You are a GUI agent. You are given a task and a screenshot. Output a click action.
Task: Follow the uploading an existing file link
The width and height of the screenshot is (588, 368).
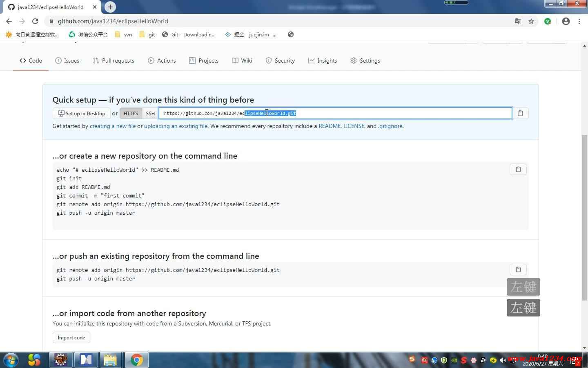pyautogui.click(x=176, y=126)
